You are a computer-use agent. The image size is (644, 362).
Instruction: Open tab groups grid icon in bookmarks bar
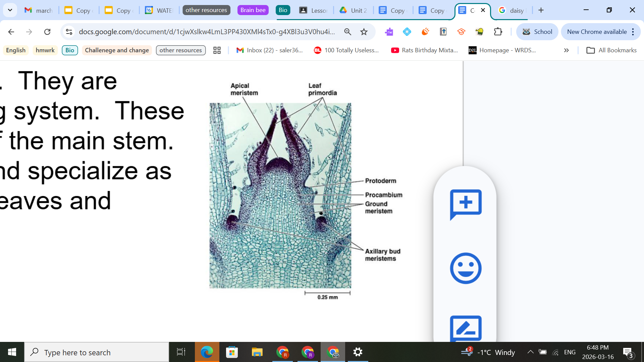(217, 50)
